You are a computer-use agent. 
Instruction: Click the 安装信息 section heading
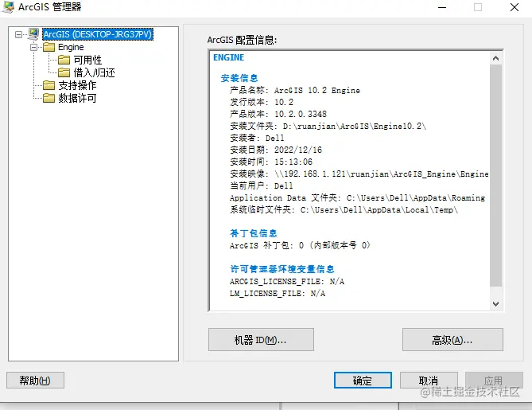pyautogui.click(x=239, y=78)
